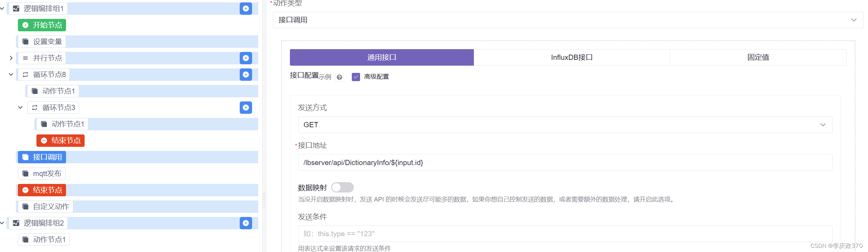Click the lines icon beside 并行节点
Viewport: 868px width, 252px height.
pos(25,58)
